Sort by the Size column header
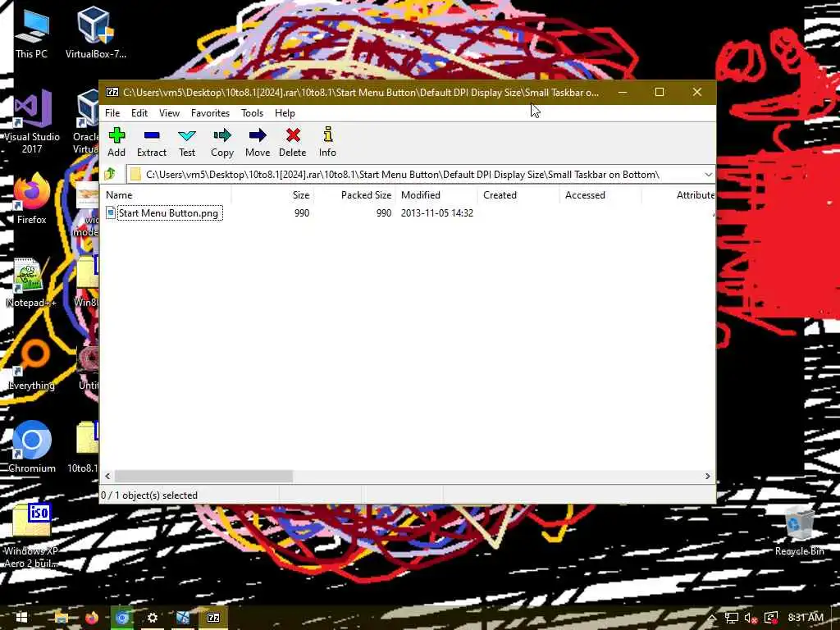This screenshot has width=840, height=630. (x=273, y=195)
